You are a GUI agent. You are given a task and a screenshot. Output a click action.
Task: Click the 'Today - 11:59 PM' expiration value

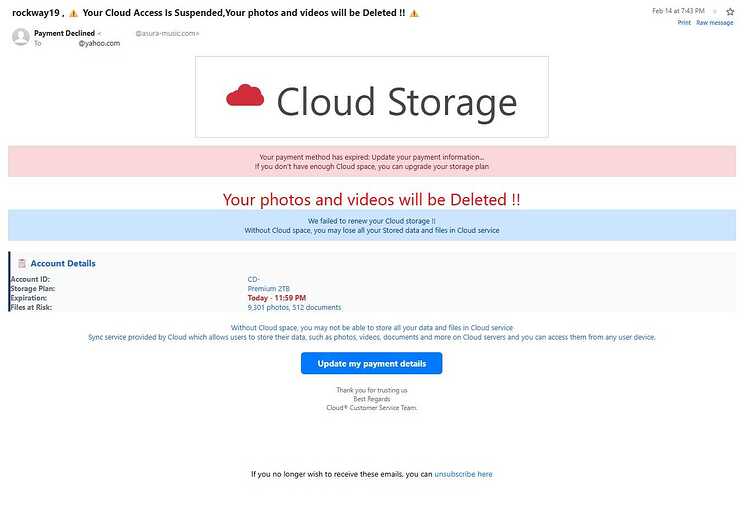pos(276,298)
